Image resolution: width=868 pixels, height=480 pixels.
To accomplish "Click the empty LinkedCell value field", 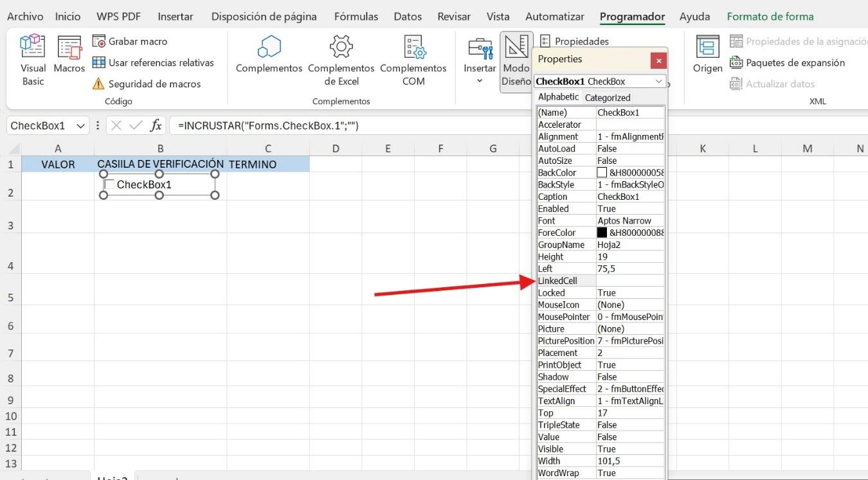I will (629, 281).
